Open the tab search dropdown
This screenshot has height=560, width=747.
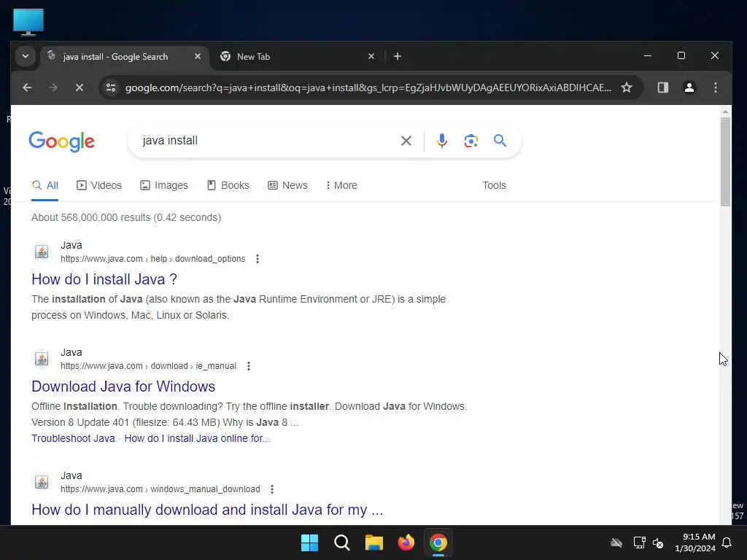click(26, 57)
